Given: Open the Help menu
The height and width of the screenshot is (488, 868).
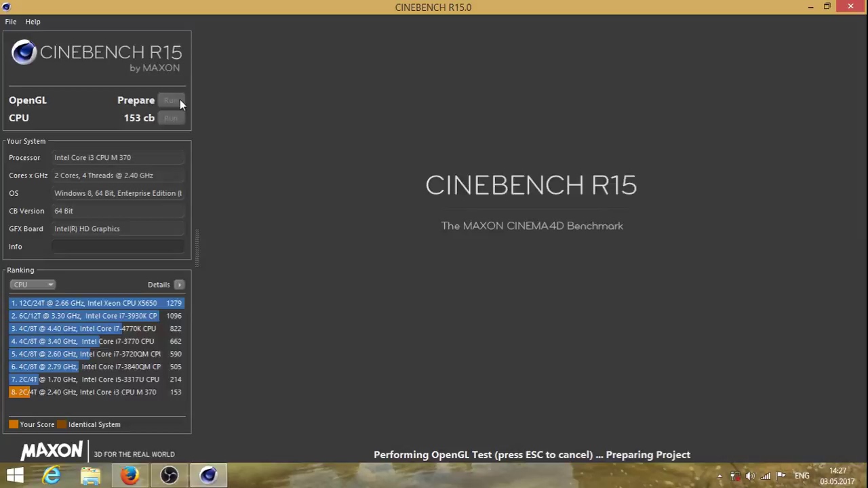Looking at the screenshot, I should pos(33,22).
